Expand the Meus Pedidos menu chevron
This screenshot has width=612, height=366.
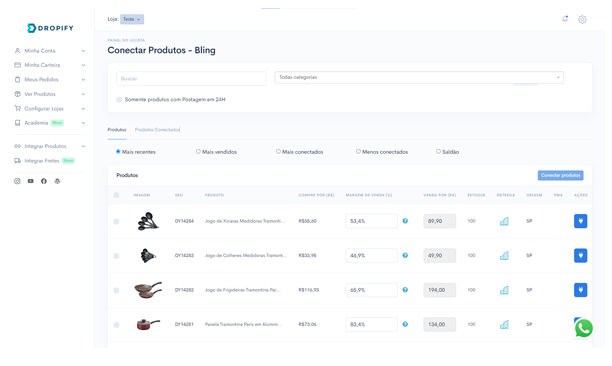click(83, 80)
